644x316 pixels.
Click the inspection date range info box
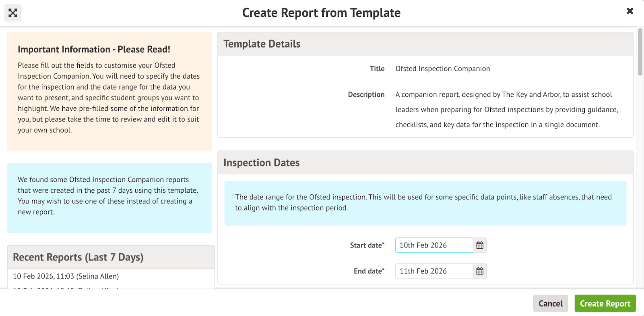[425, 202]
